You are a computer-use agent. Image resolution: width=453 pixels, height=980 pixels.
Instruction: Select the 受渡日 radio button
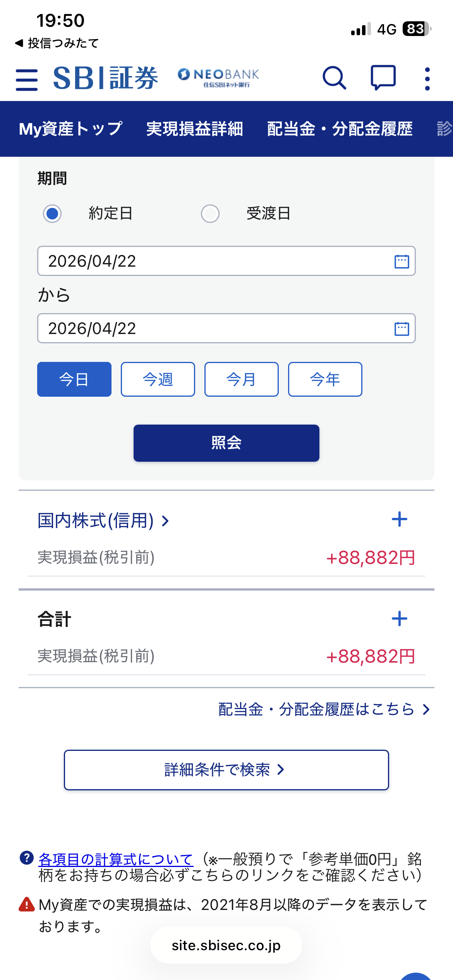210,213
